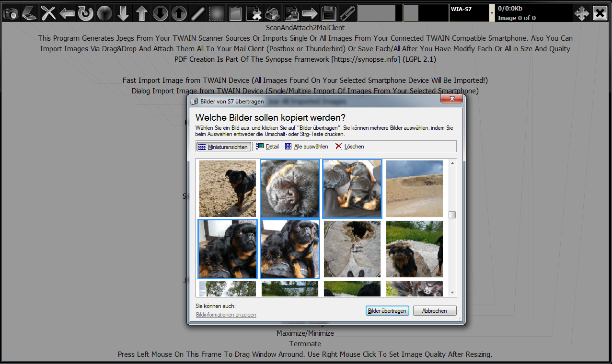Open the Bildinformationen anzeigen link

coord(226,315)
